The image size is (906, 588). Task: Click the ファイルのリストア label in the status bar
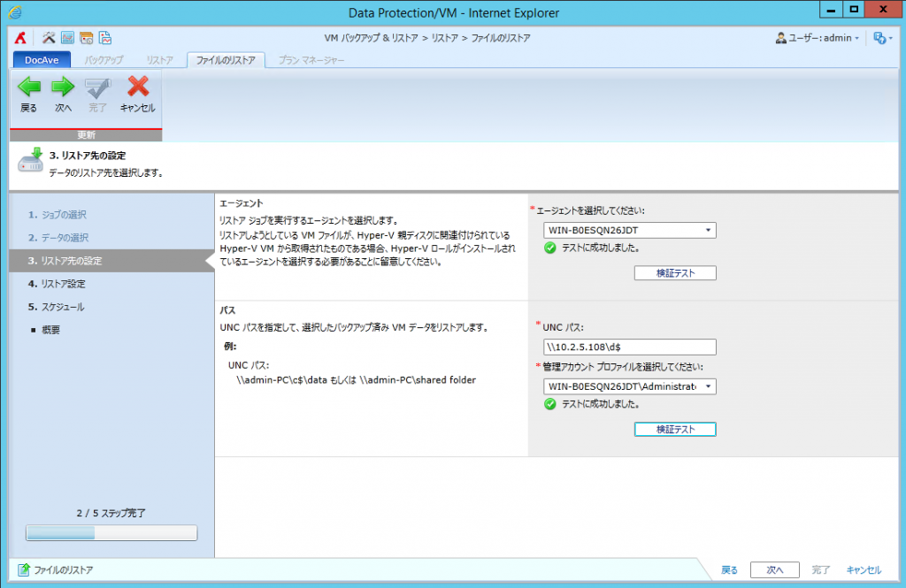64,570
